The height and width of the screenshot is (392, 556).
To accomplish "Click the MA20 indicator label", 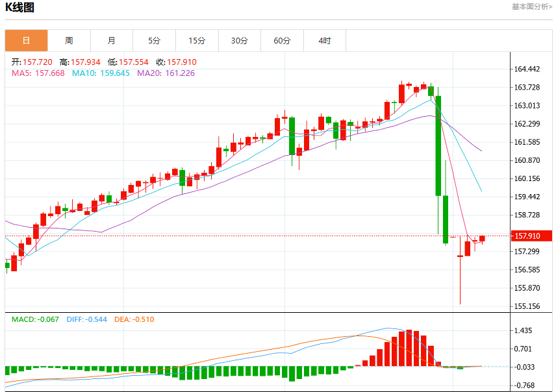I will pyautogui.click(x=166, y=73).
